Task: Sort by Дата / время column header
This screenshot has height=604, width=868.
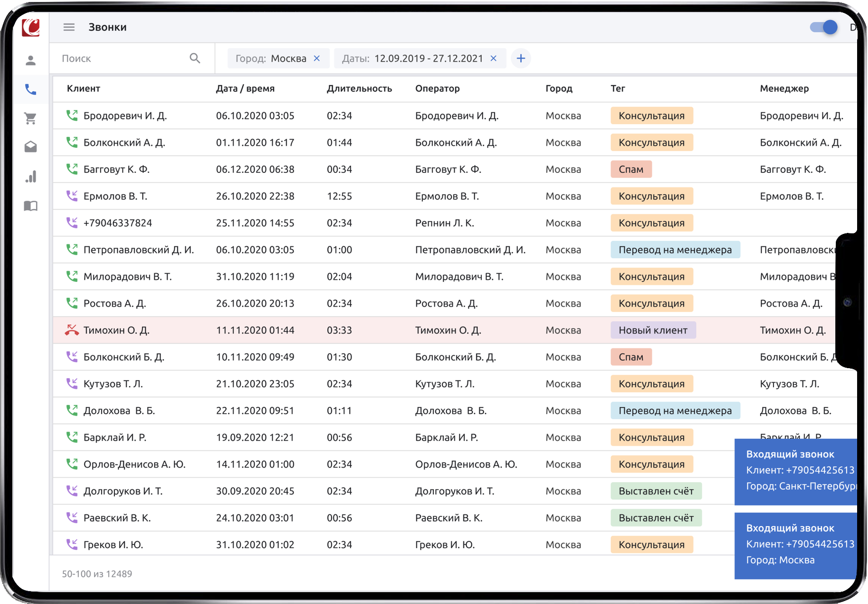Action: (245, 89)
